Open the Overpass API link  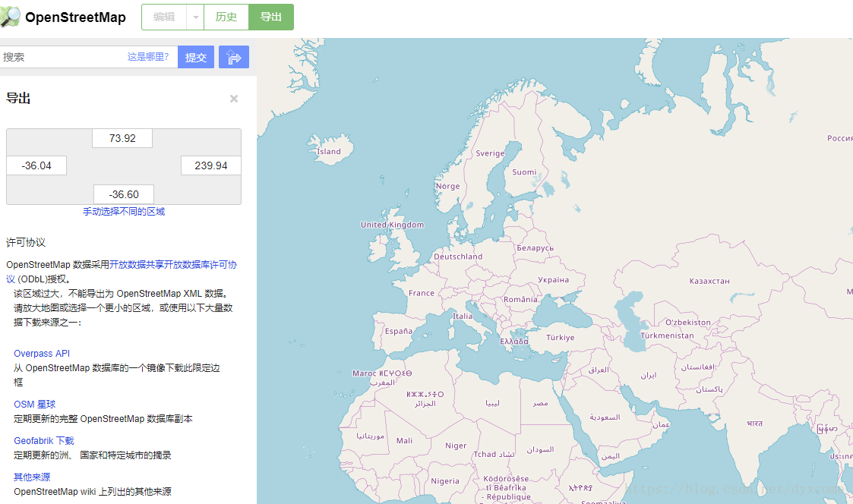(42, 354)
